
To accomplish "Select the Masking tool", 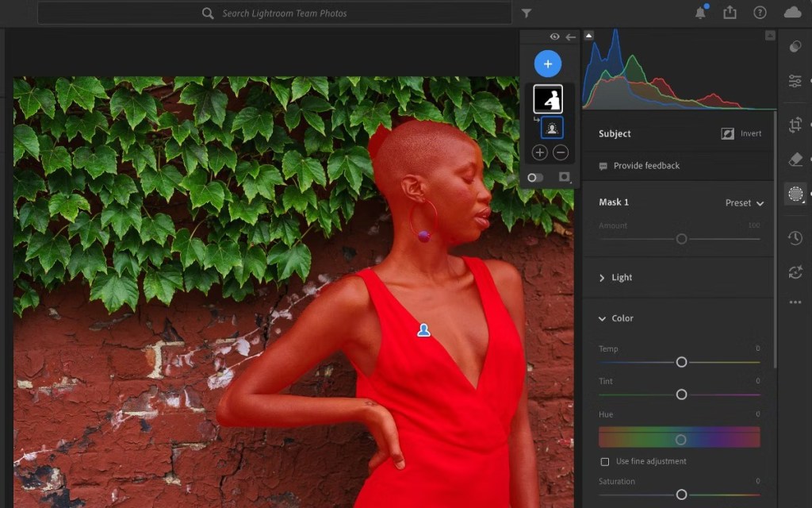I will pos(795,193).
